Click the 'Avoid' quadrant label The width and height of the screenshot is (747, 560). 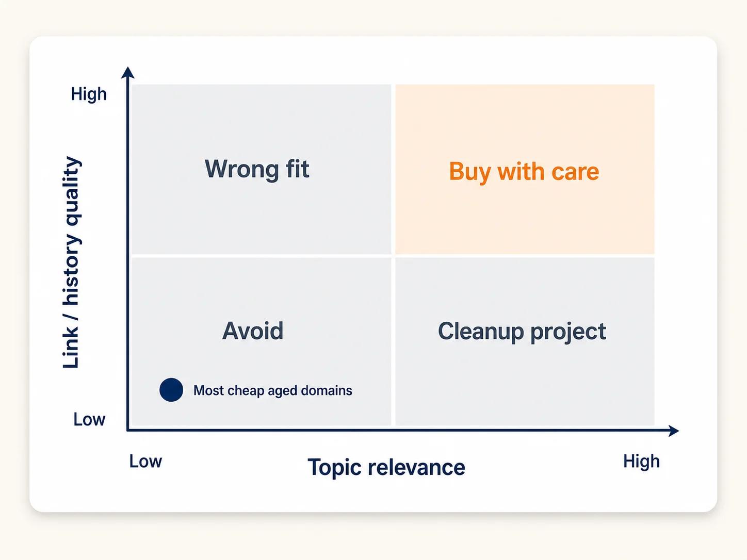[x=253, y=331]
